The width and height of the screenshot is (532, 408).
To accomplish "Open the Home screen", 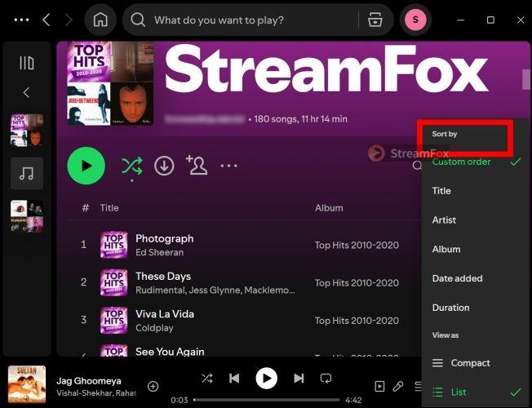I will tap(100, 20).
